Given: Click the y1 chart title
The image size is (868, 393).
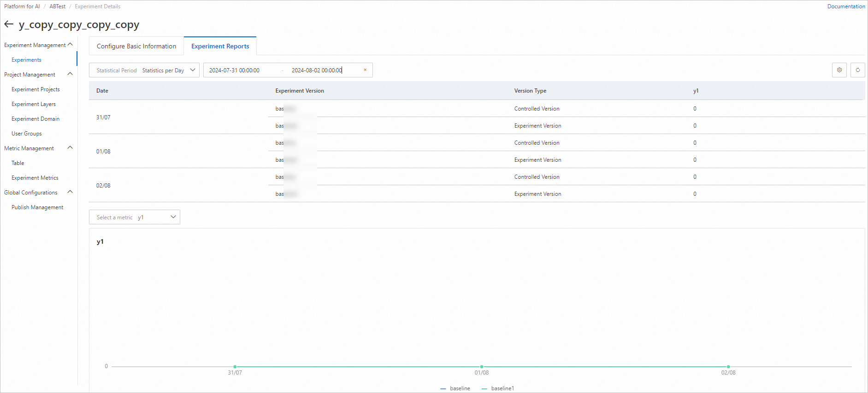Looking at the screenshot, I should 100,241.
